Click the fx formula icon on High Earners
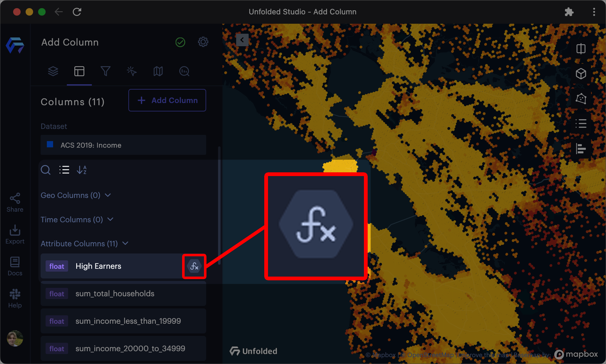 (x=195, y=266)
